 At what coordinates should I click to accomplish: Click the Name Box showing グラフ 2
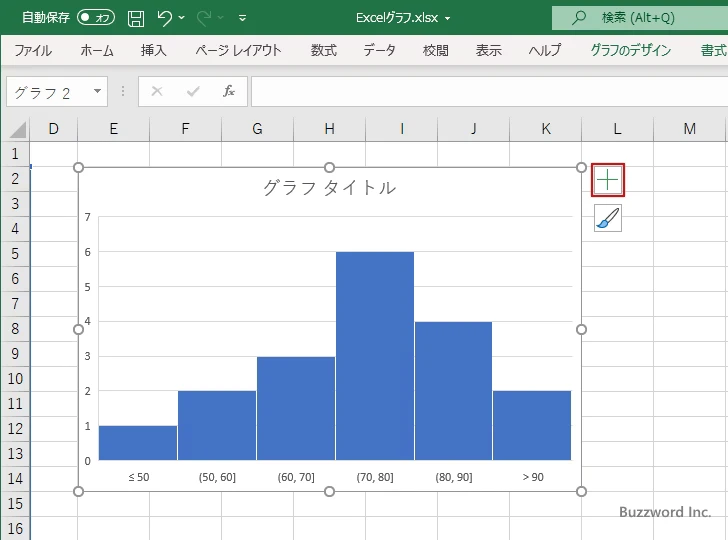point(50,92)
